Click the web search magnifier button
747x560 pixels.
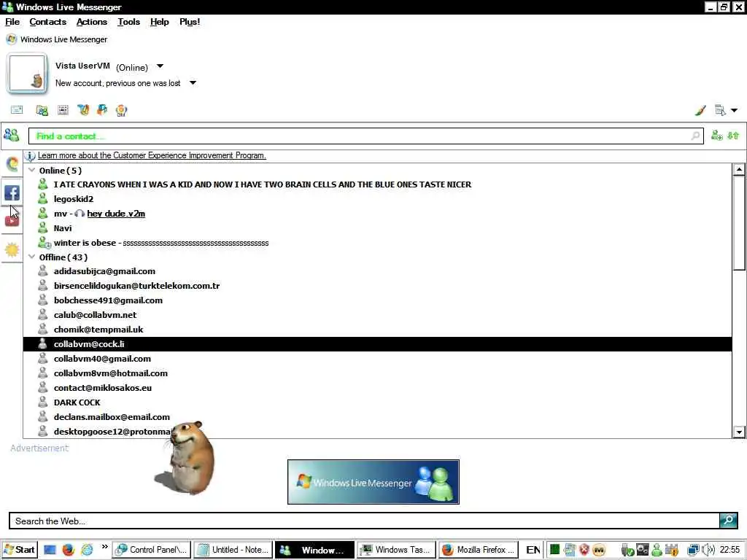[x=728, y=520]
